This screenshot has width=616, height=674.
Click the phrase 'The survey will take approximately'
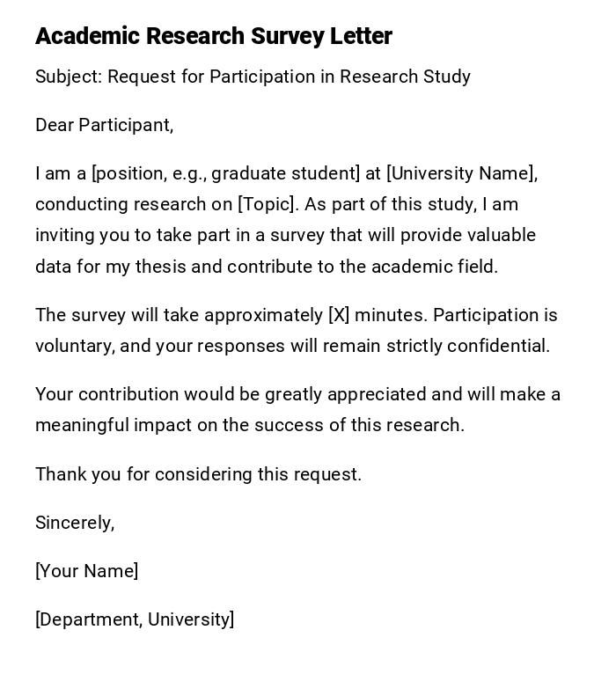179,315
